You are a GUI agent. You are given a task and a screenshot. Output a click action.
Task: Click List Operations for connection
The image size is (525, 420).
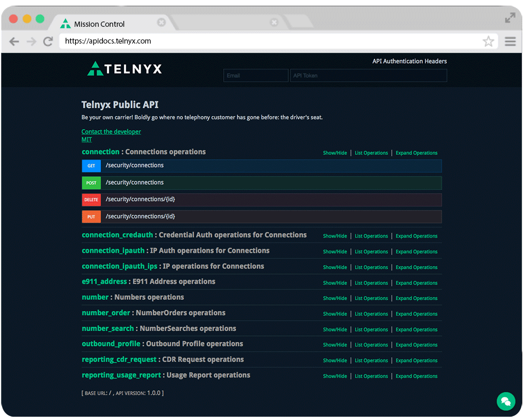pos(371,153)
